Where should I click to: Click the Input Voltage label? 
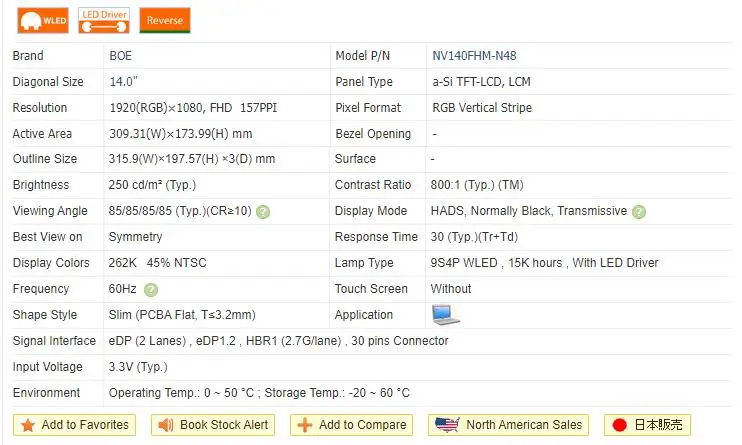(x=47, y=367)
